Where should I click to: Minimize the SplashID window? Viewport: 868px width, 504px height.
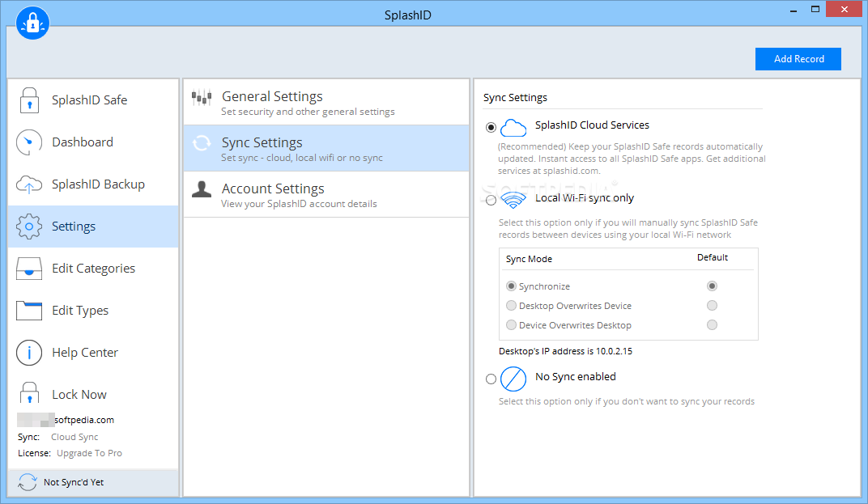[794, 10]
